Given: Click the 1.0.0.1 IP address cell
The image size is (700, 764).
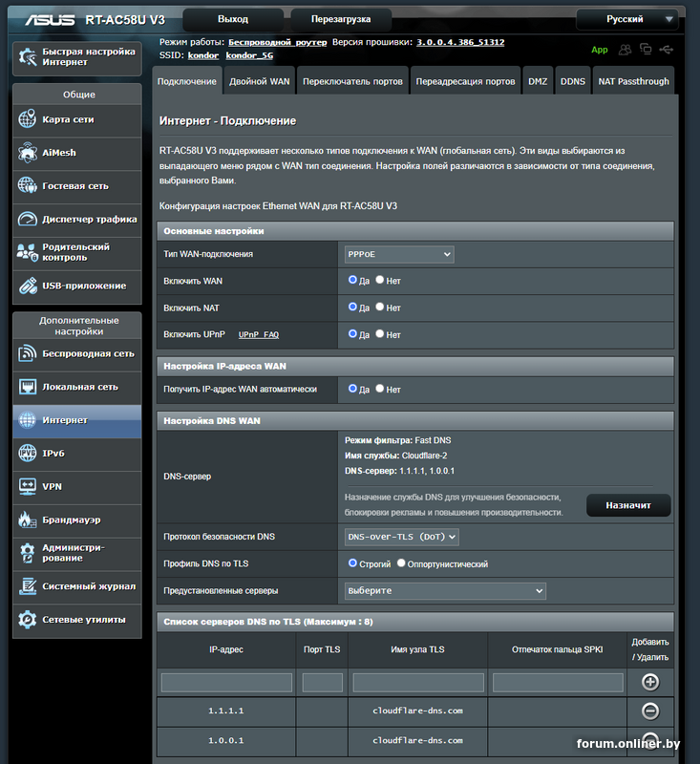Looking at the screenshot, I should (226, 741).
